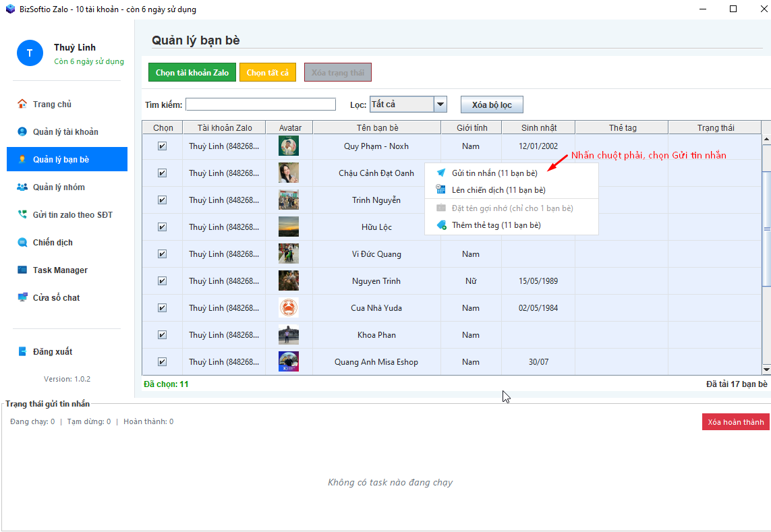Click the Quản lý nhóm group icon

point(22,187)
